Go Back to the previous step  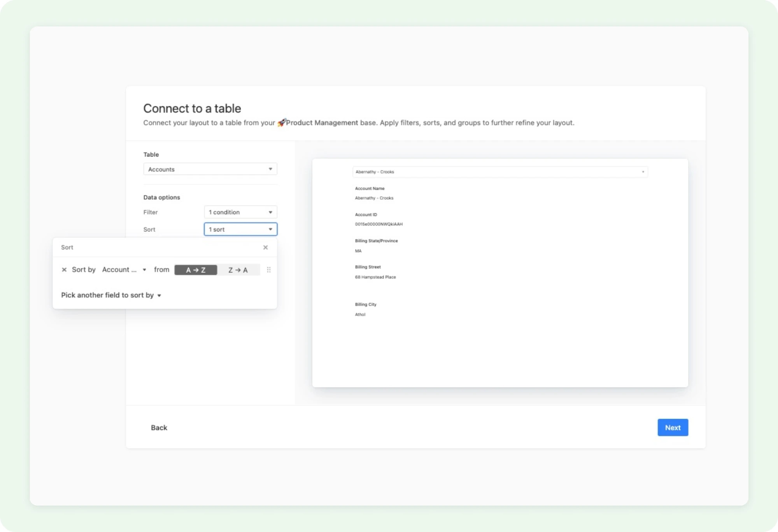click(x=159, y=427)
